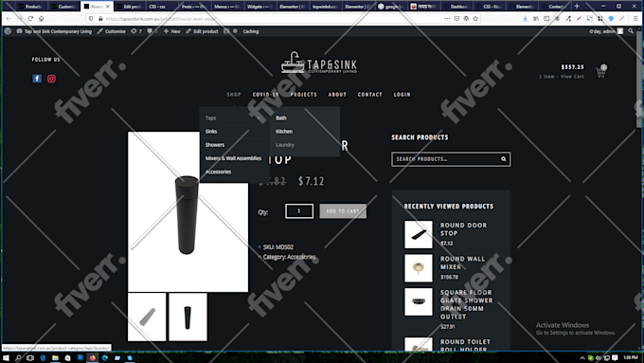Switch to the Customise browser tab
Viewport: 644px width, 363px height.
point(64,7)
